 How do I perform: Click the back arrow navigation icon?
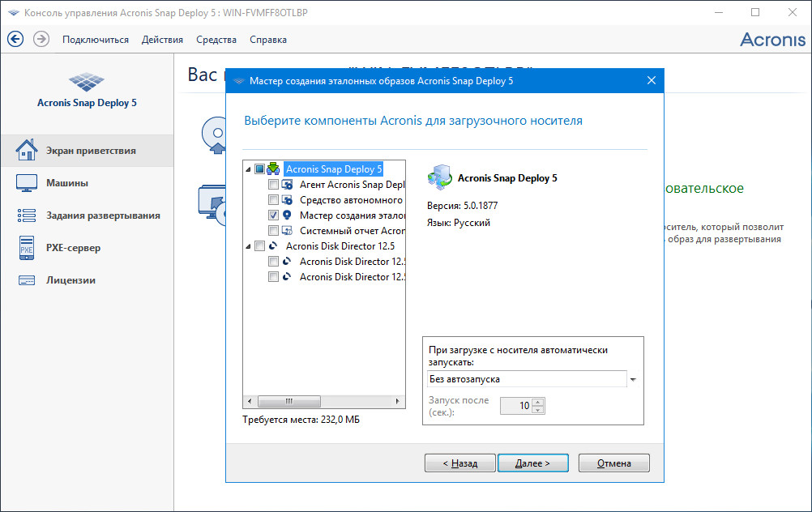[x=15, y=39]
